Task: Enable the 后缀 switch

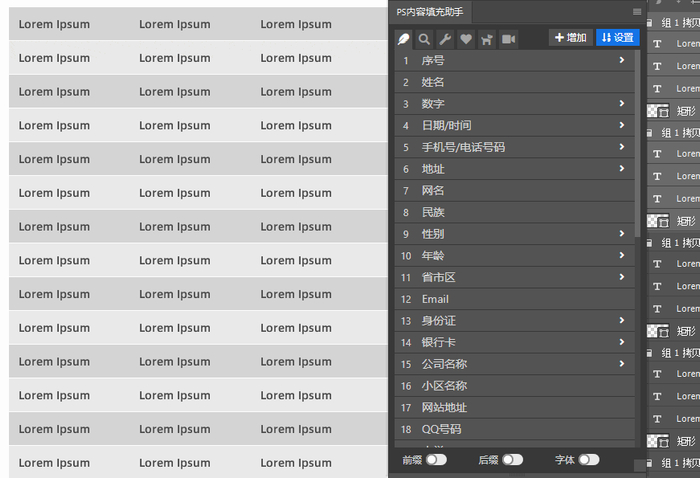Action: pos(512,460)
